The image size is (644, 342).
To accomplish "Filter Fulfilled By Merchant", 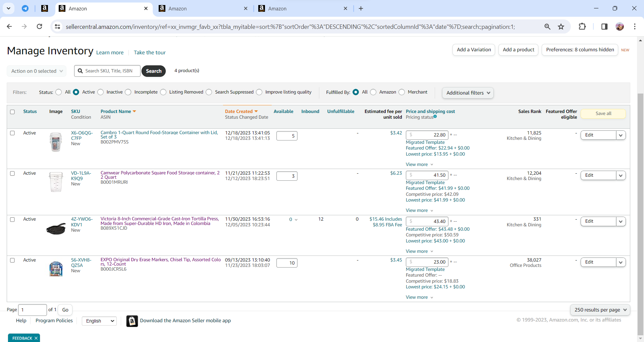I will 402,92.
